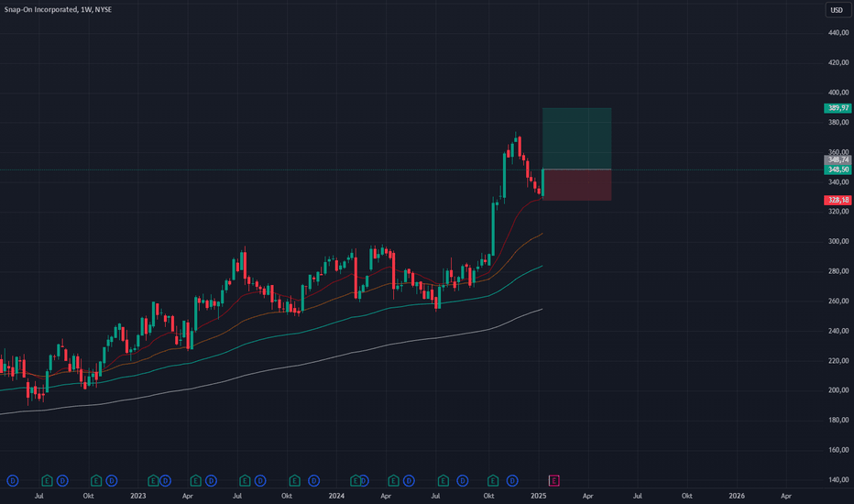Screen dimensions: 854x504
Task: Open the USD currency selector
Action: (837, 10)
